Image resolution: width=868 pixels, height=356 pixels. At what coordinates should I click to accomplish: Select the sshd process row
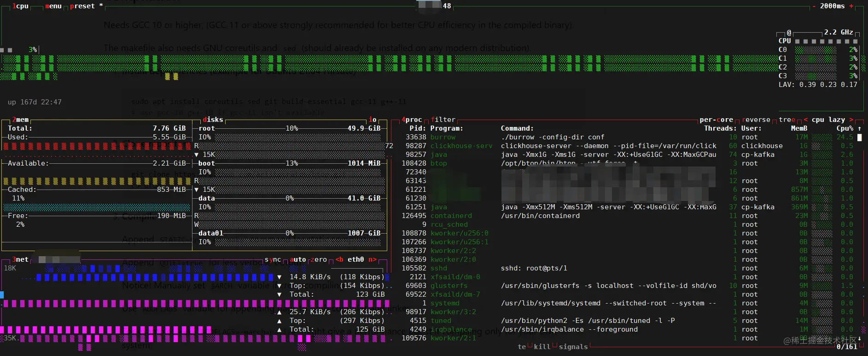628,268
